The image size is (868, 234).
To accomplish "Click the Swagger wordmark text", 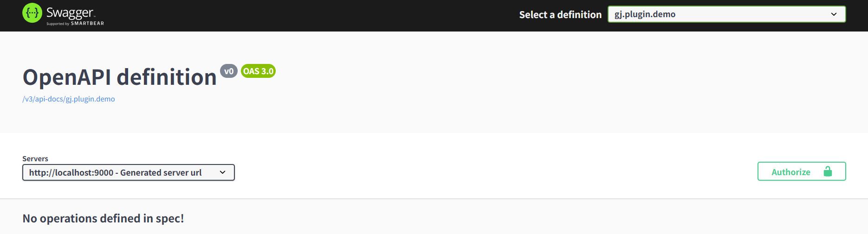I will 70,13.
